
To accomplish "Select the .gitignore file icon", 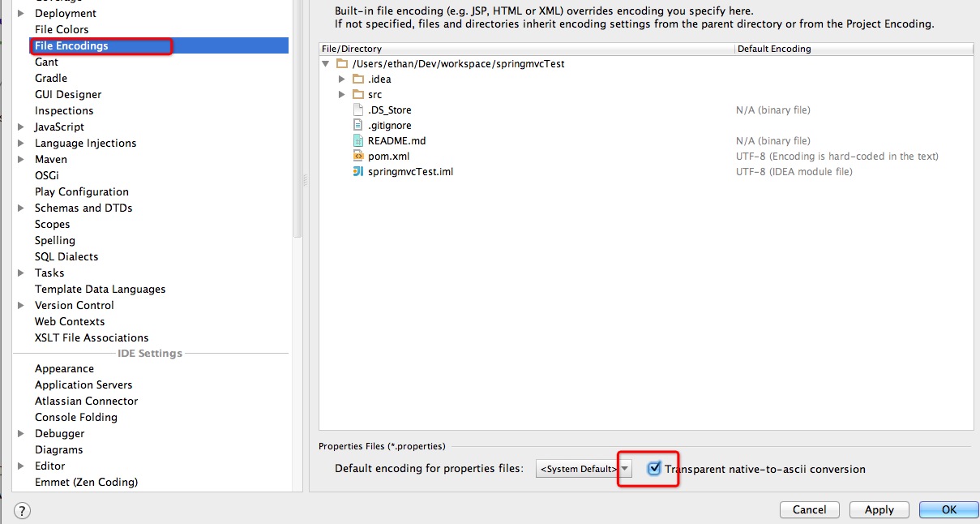I will coord(358,125).
